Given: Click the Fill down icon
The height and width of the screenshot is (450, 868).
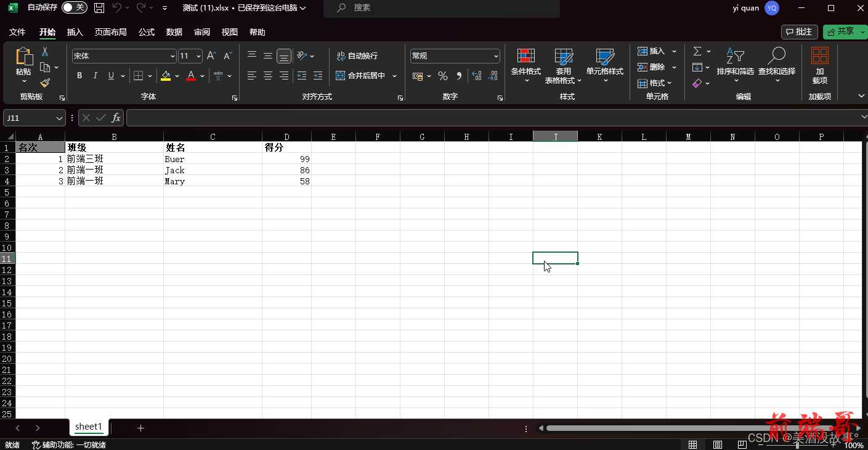Looking at the screenshot, I should point(697,67).
